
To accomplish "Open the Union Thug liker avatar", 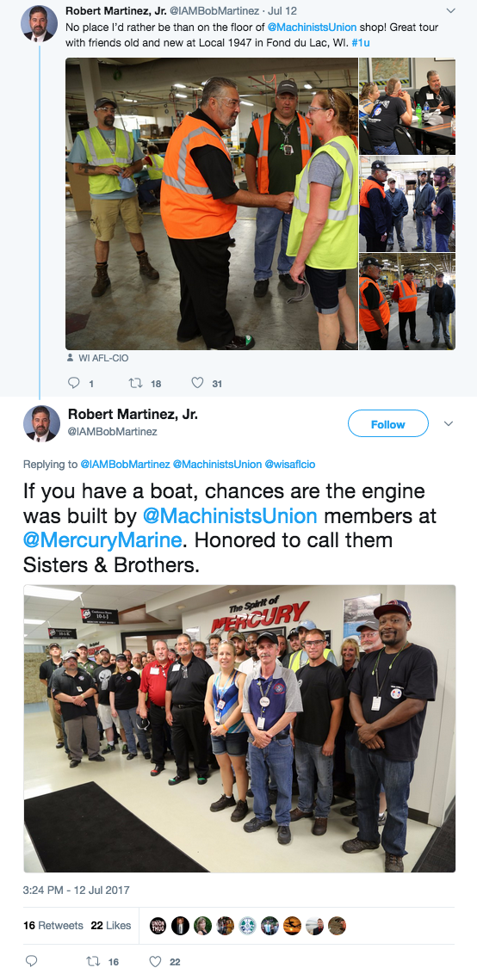I will pyautogui.click(x=158, y=926).
